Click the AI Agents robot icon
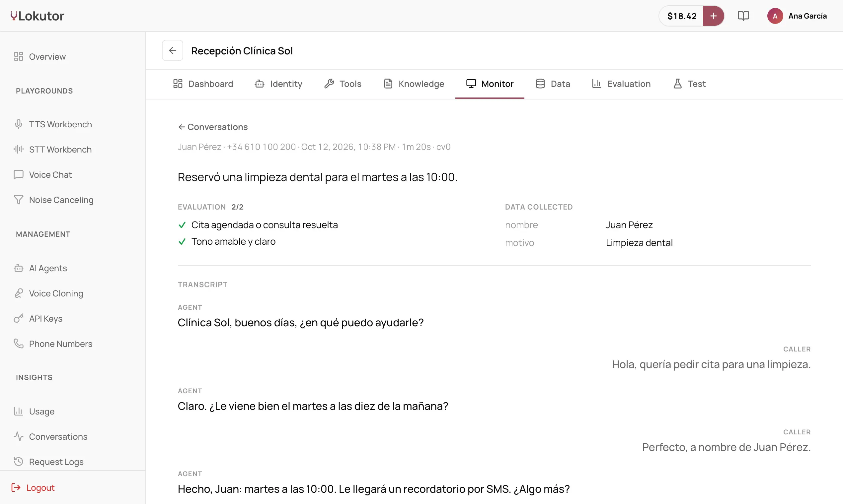The image size is (843, 504). tap(18, 268)
